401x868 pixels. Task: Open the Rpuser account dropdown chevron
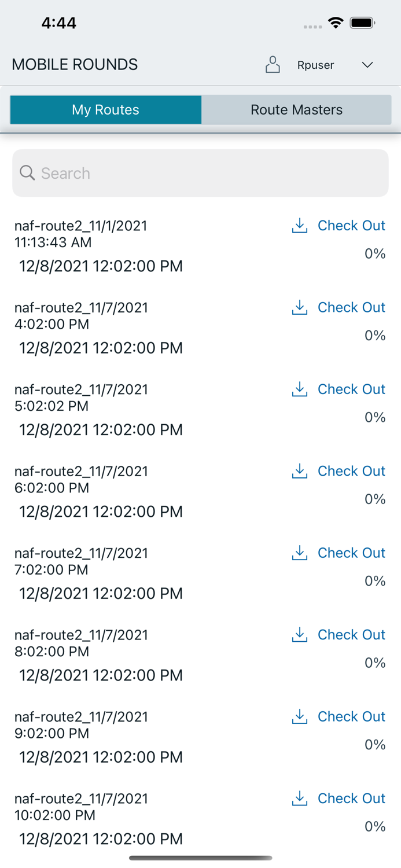coord(367,65)
